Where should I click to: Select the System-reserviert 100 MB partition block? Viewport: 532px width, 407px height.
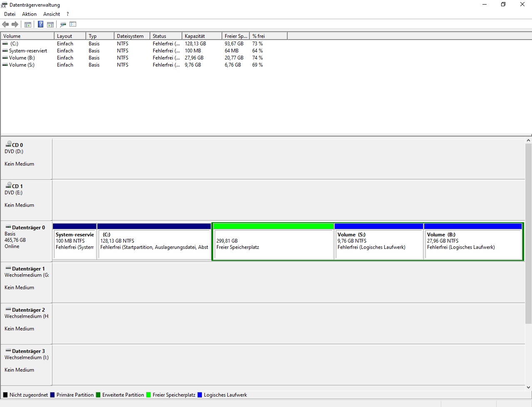pyautogui.click(x=75, y=242)
